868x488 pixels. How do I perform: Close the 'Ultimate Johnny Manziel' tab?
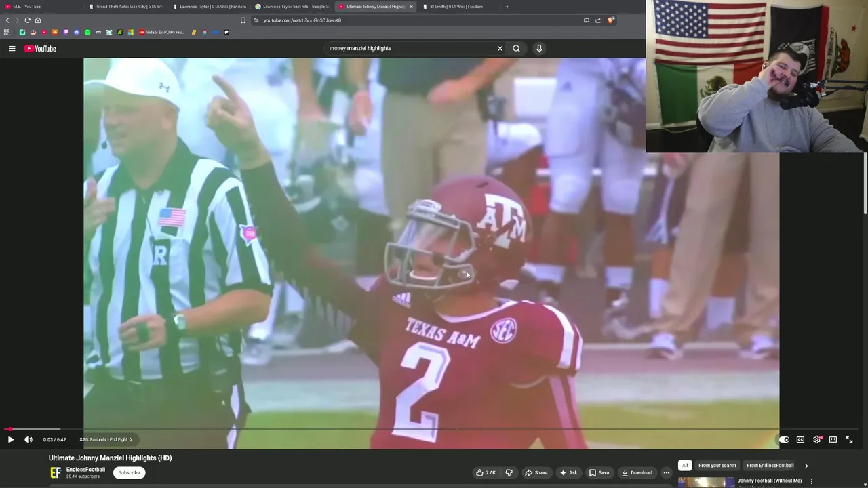coord(411,7)
